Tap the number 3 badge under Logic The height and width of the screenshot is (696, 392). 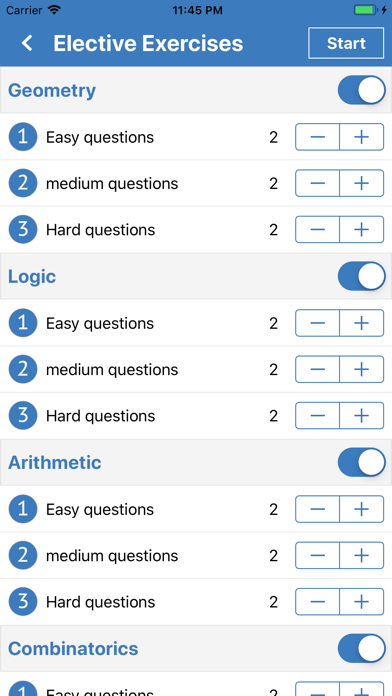click(x=23, y=415)
